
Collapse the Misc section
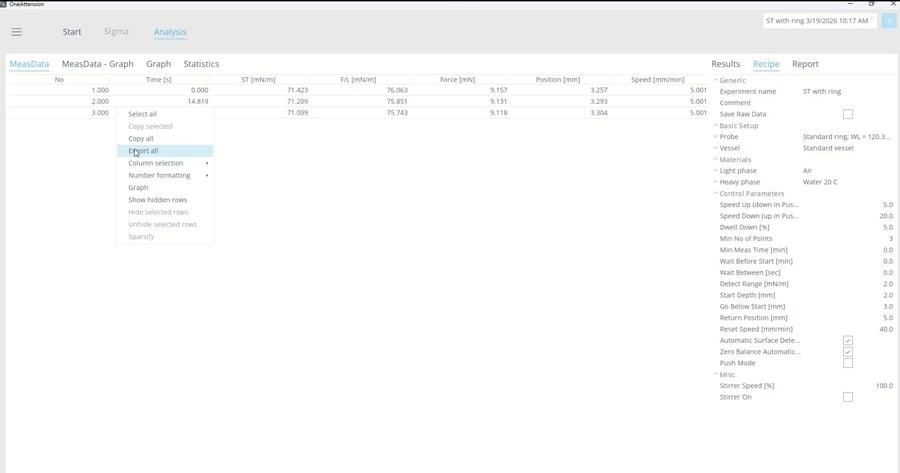coord(715,374)
